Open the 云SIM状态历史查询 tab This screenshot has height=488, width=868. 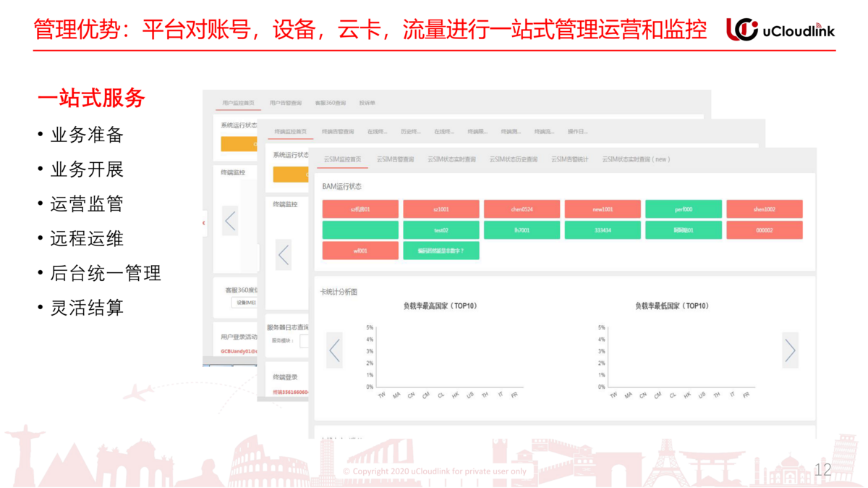click(513, 159)
